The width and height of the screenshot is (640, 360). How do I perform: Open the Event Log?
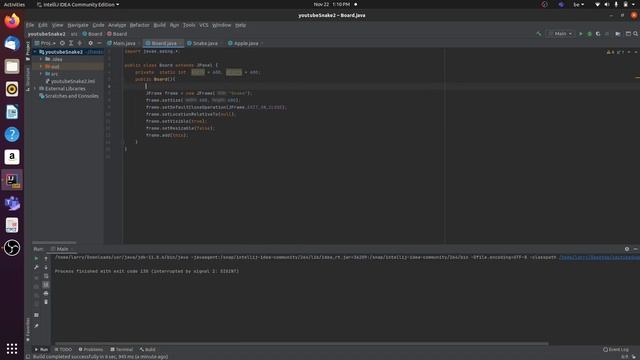tap(616, 349)
